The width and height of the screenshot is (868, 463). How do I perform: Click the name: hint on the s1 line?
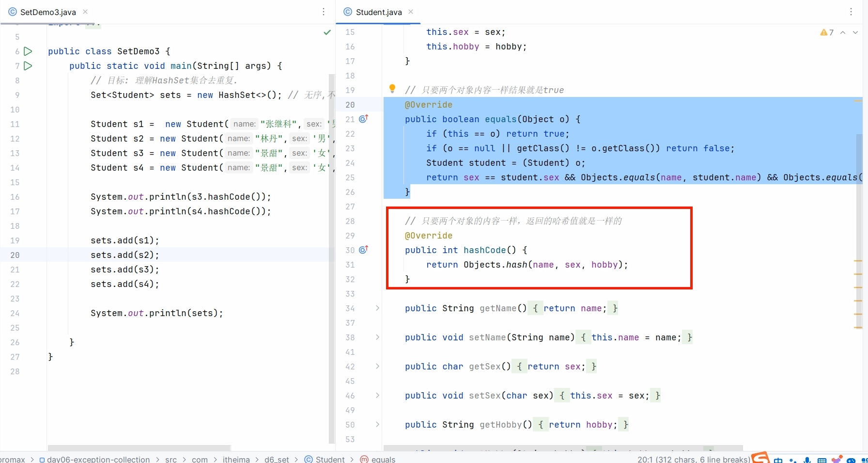point(244,124)
